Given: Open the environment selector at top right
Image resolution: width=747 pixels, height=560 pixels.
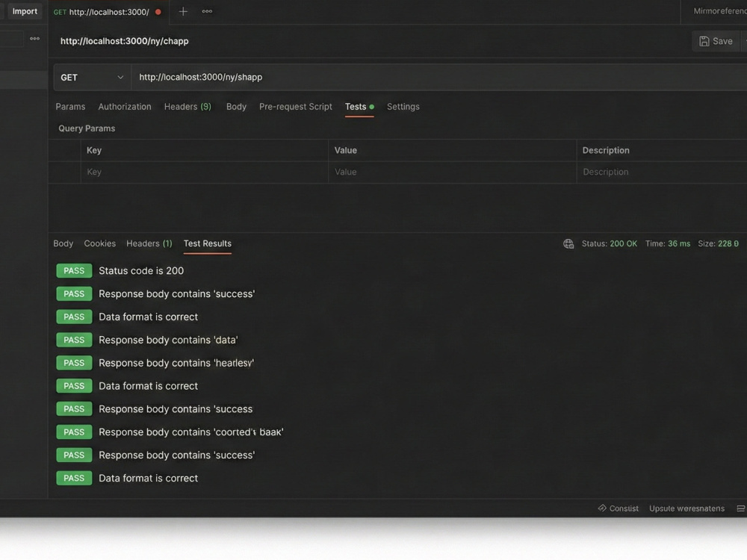Looking at the screenshot, I should click(x=720, y=11).
